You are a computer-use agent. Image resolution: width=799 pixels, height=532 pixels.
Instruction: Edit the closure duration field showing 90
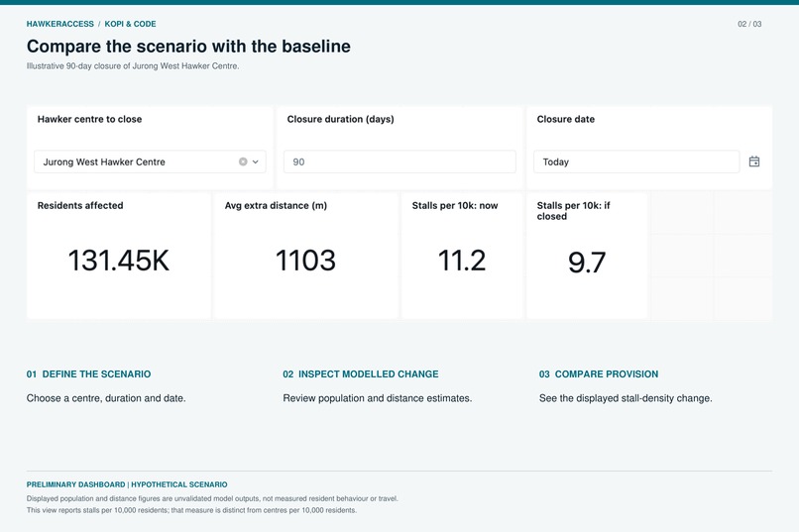(399, 161)
